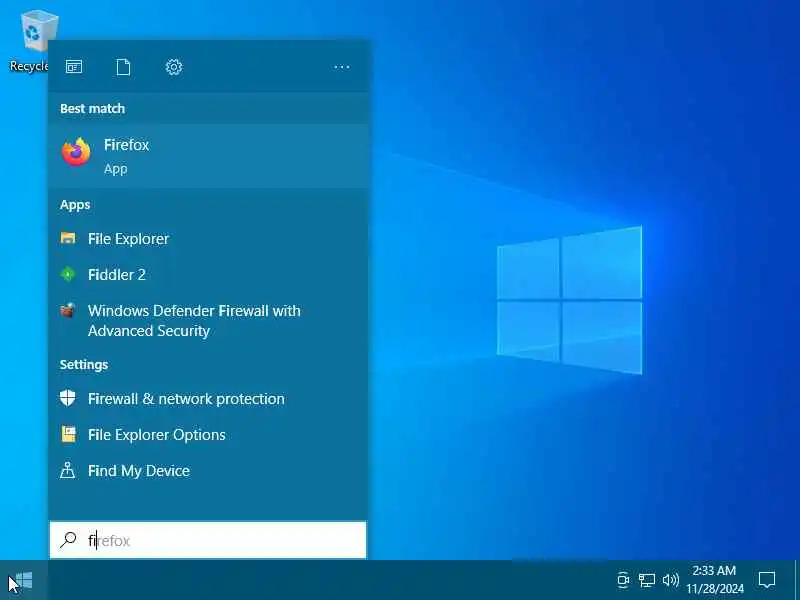Click the green Fiddler 2 icon
Viewport: 800px width, 600px height.
point(68,274)
